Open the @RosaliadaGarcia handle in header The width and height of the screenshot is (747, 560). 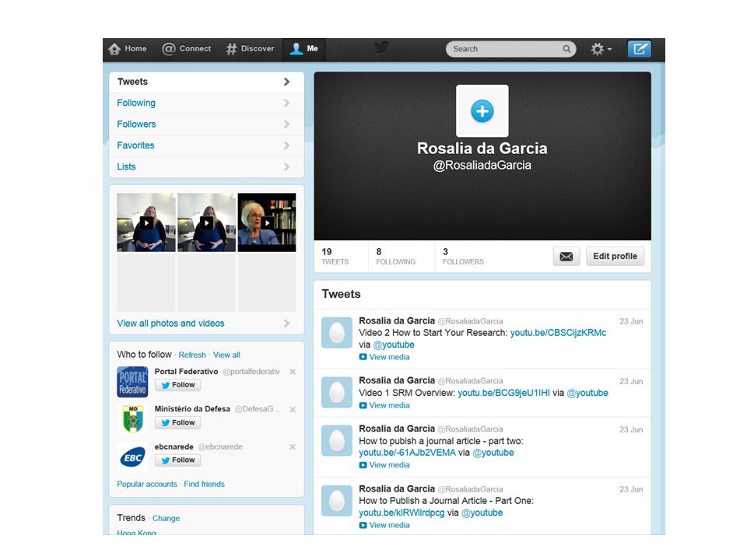pos(482,165)
